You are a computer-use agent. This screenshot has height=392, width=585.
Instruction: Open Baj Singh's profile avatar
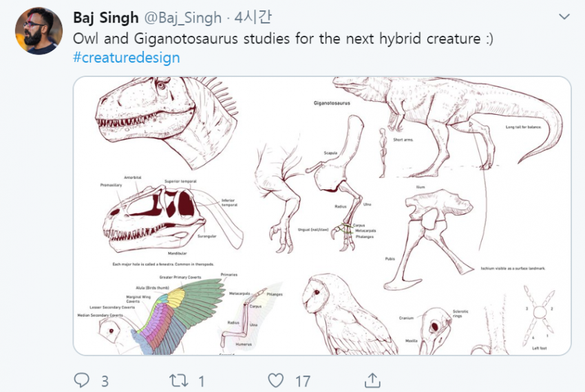click(x=39, y=31)
